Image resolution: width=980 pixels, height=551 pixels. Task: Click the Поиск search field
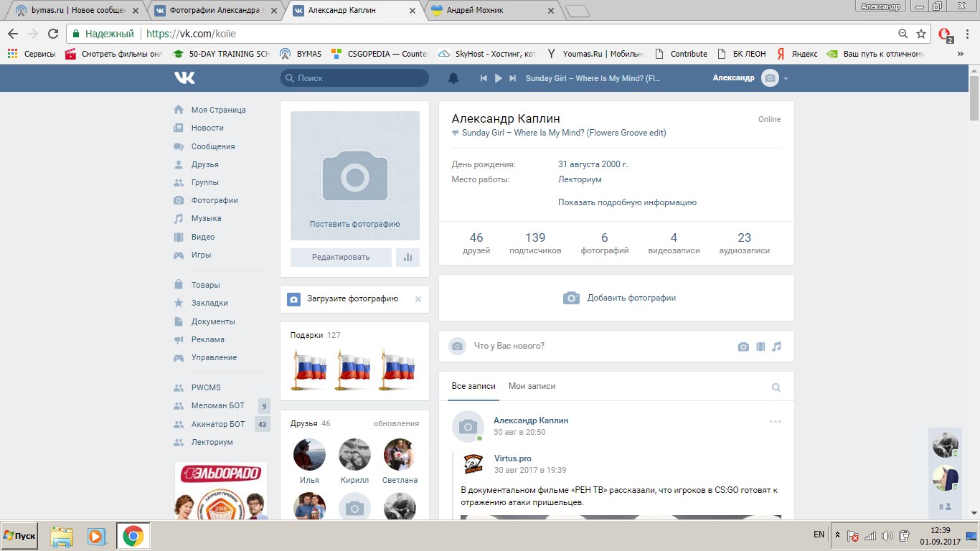pos(355,78)
